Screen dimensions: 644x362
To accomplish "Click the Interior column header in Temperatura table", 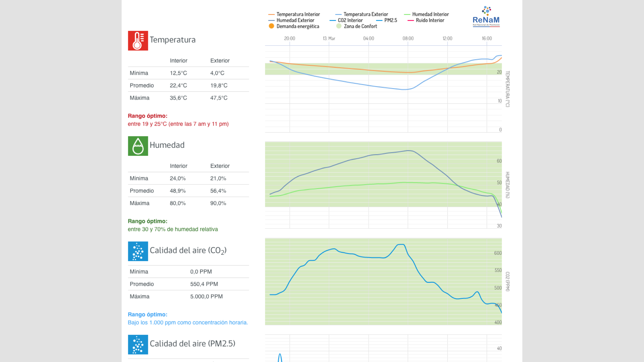I will (x=178, y=61).
